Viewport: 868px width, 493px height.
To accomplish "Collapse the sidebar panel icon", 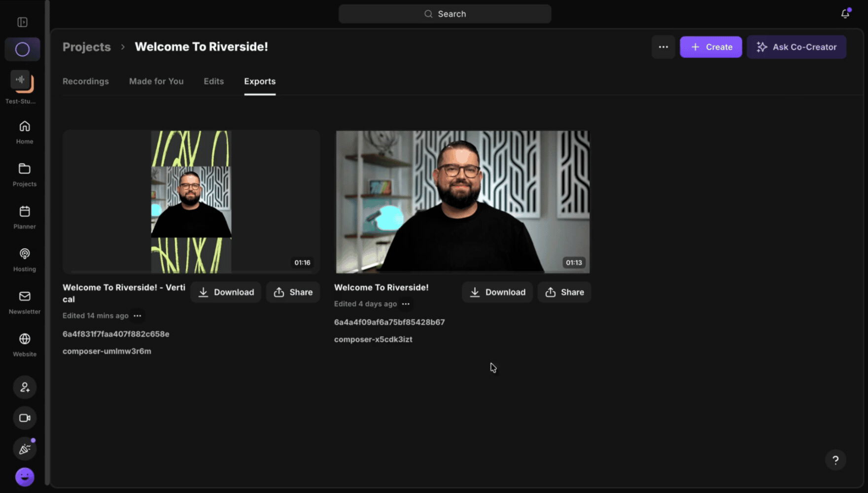I will pyautogui.click(x=22, y=22).
